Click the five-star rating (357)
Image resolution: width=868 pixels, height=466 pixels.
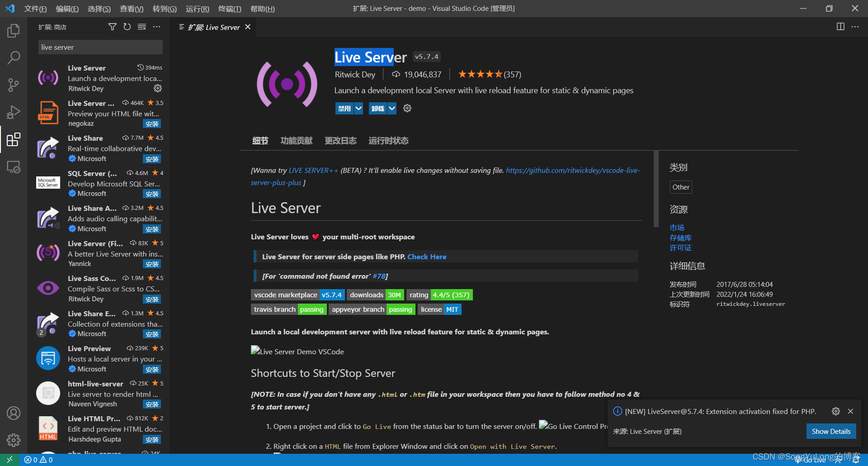[x=490, y=74]
